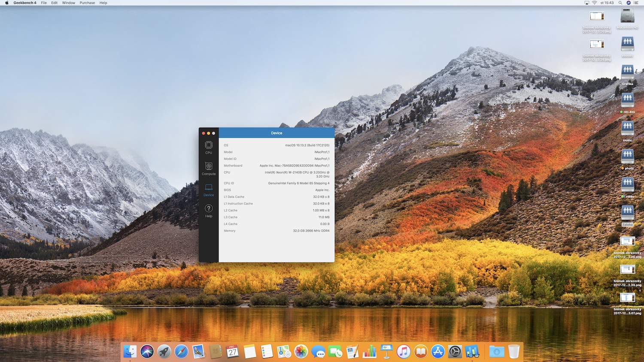Open Photos pinwheel icon in the Dock
Viewport: 644px width, 362px height.
pos(301,352)
